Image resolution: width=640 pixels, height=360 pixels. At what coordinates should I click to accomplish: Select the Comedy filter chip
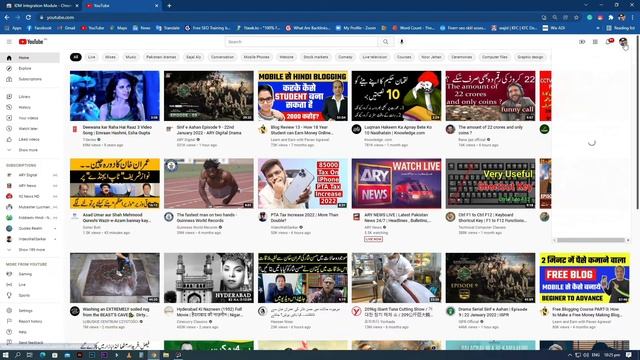(x=345, y=57)
